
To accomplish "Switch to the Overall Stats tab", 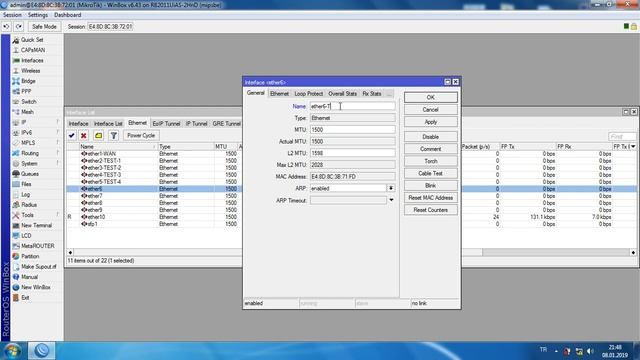I will pos(342,93).
